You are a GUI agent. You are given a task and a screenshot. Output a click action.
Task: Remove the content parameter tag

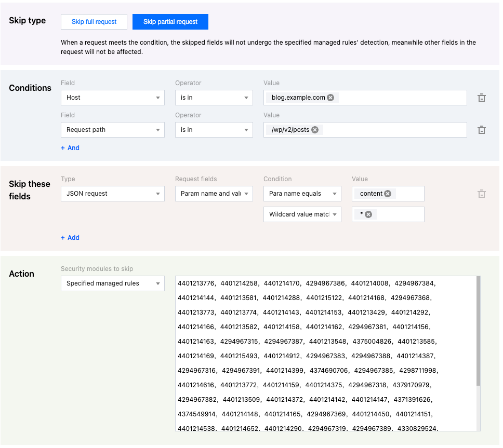coord(388,194)
